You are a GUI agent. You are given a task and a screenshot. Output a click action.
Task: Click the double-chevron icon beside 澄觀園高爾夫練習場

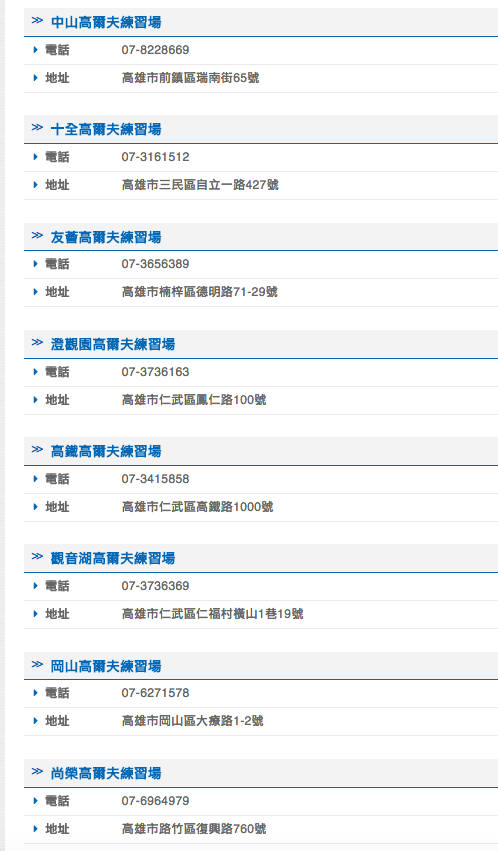(x=37, y=342)
